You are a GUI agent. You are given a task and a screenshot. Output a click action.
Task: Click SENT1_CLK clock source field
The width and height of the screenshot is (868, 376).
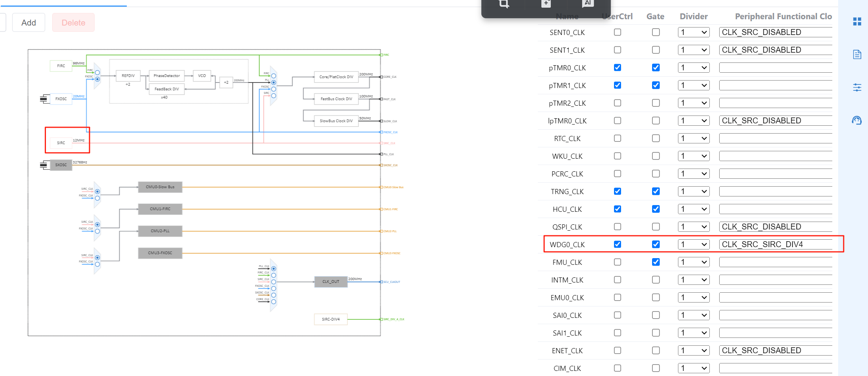click(x=776, y=50)
